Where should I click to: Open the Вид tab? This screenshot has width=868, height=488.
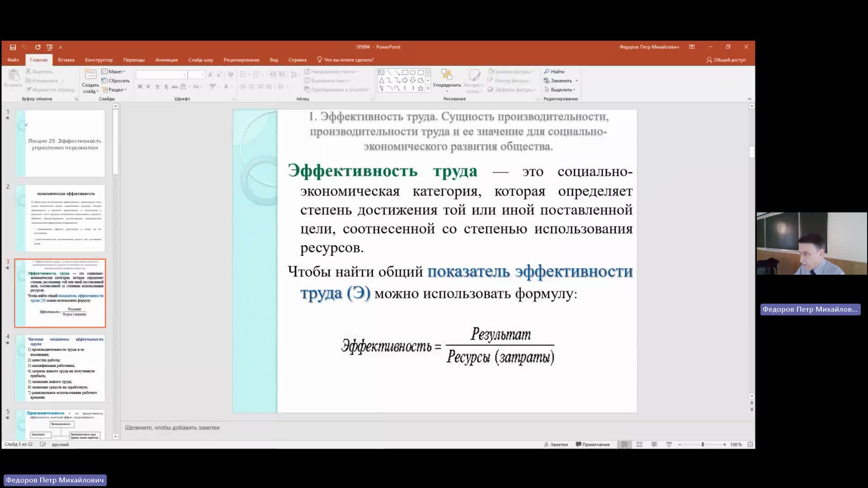point(274,60)
